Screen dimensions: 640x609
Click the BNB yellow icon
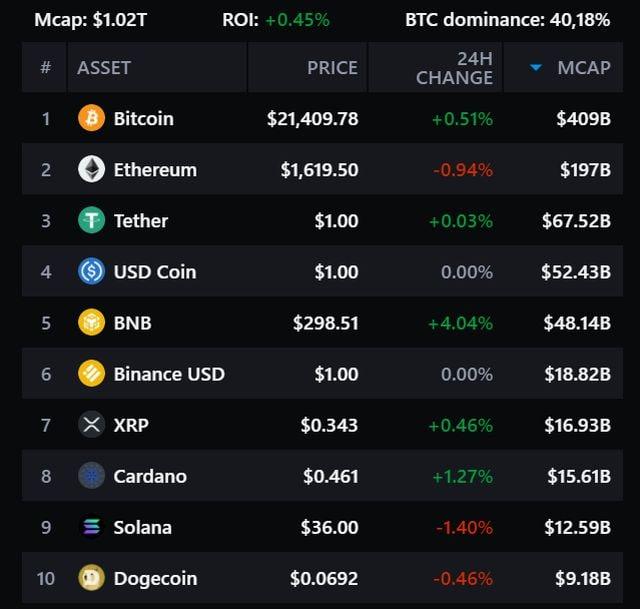(91, 322)
